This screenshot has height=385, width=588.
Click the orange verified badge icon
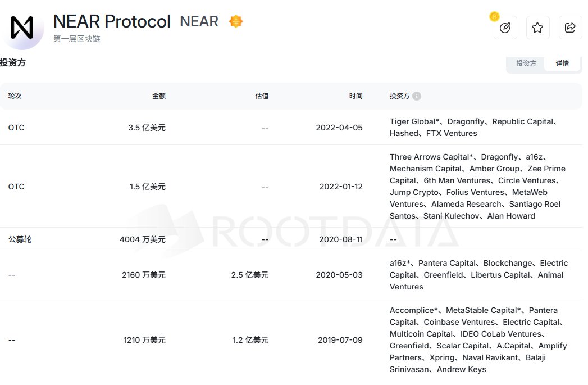236,21
